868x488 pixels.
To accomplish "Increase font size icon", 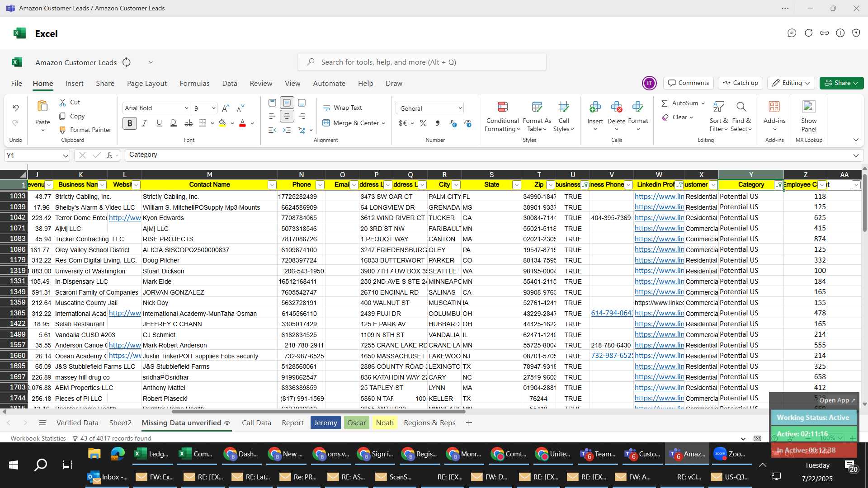I will tap(226, 108).
